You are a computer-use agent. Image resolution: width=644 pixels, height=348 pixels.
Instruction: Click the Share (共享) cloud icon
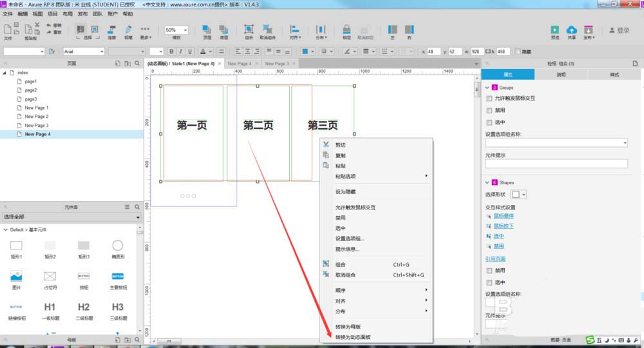[571, 30]
